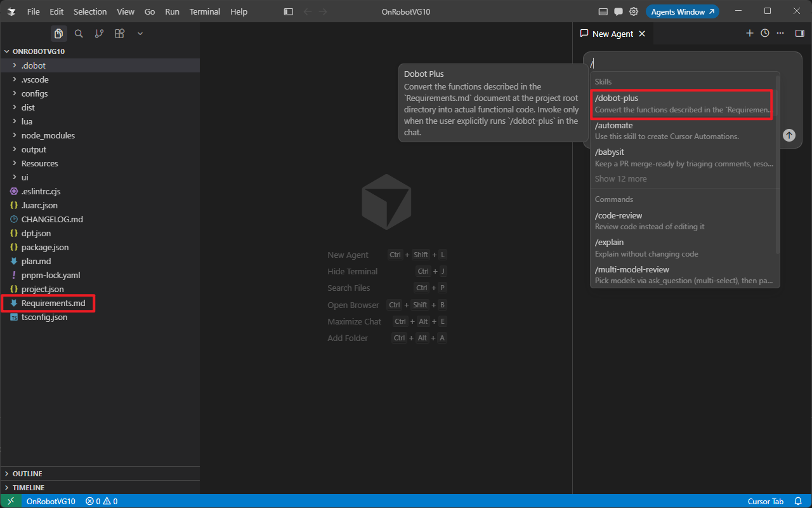Choose the /automate skill
The width and height of the screenshot is (812, 508).
pos(683,130)
